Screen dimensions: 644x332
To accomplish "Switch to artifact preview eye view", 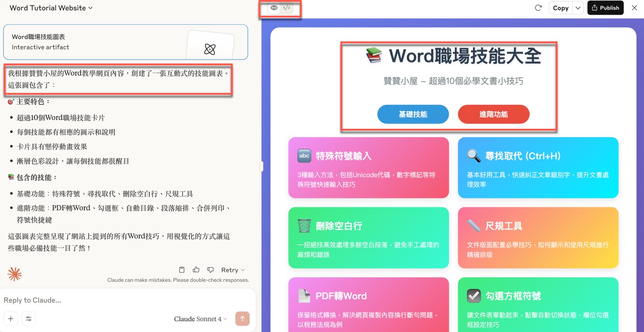I will click(x=274, y=8).
